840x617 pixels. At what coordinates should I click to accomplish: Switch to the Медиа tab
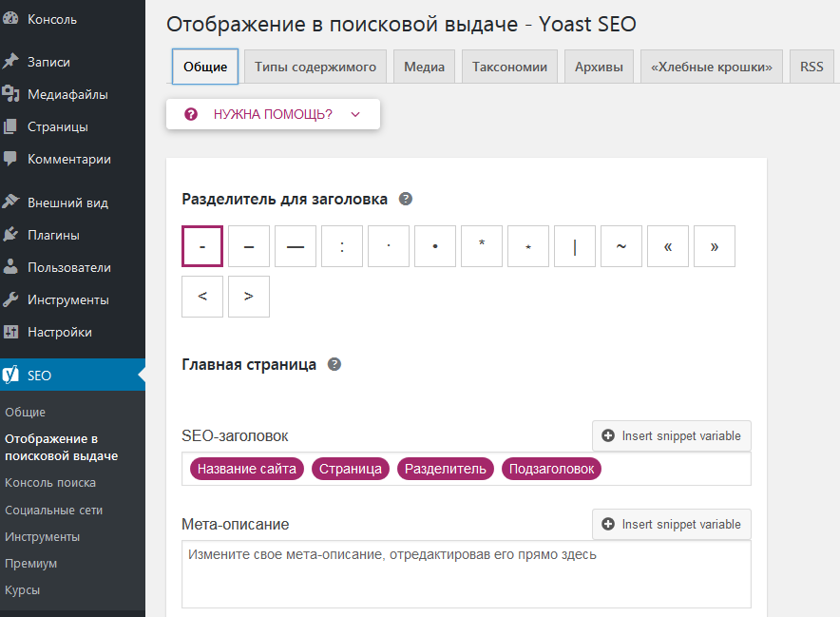point(425,67)
